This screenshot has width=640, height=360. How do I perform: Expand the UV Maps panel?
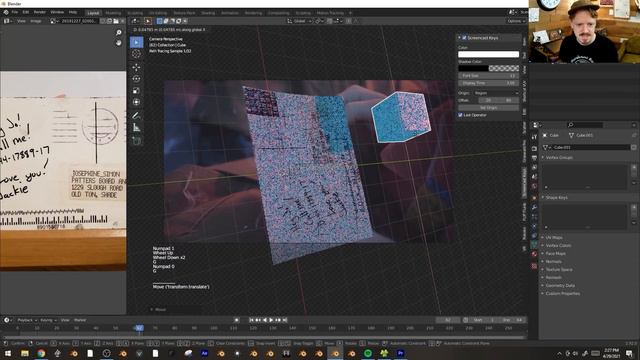point(554,238)
